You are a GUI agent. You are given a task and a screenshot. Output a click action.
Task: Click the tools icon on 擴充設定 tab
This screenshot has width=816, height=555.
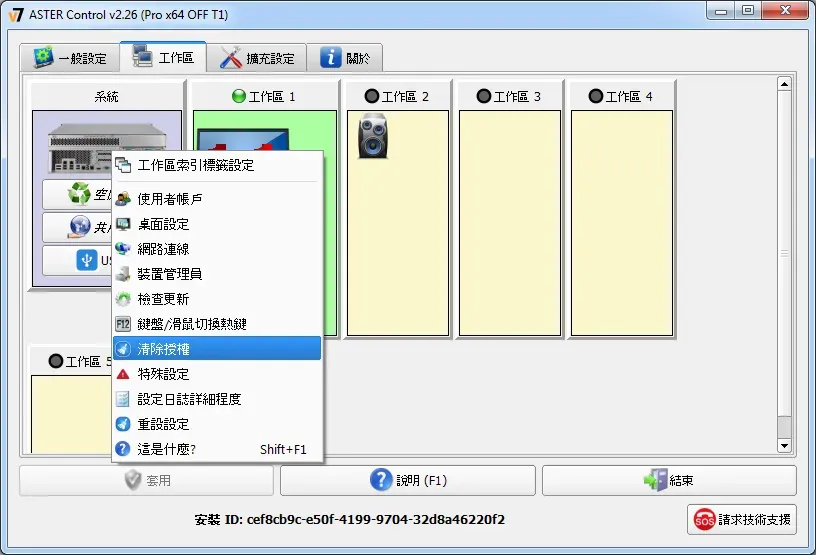tap(231, 57)
